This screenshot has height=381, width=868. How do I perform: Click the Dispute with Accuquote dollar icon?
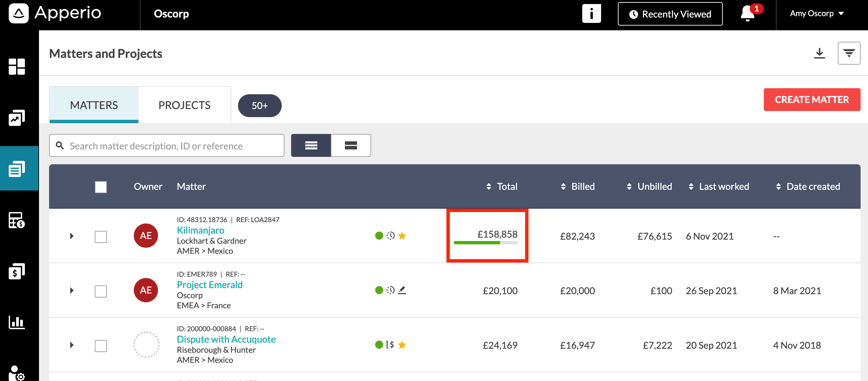tap(390, 345)
